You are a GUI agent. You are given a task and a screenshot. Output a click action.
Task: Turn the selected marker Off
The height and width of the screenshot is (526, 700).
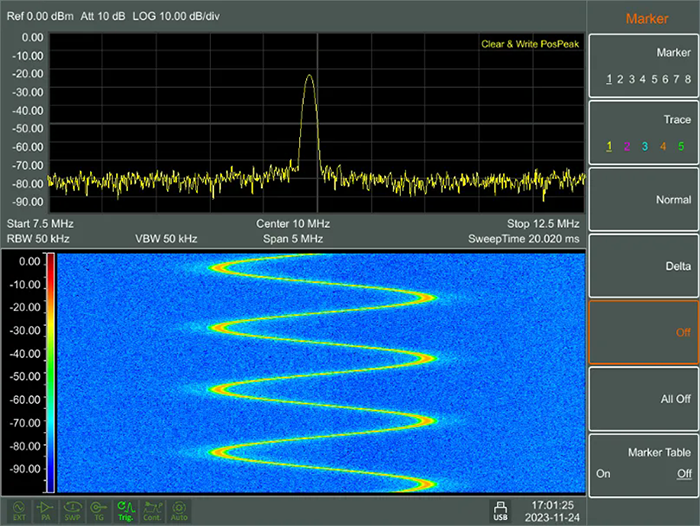point(644,332)
